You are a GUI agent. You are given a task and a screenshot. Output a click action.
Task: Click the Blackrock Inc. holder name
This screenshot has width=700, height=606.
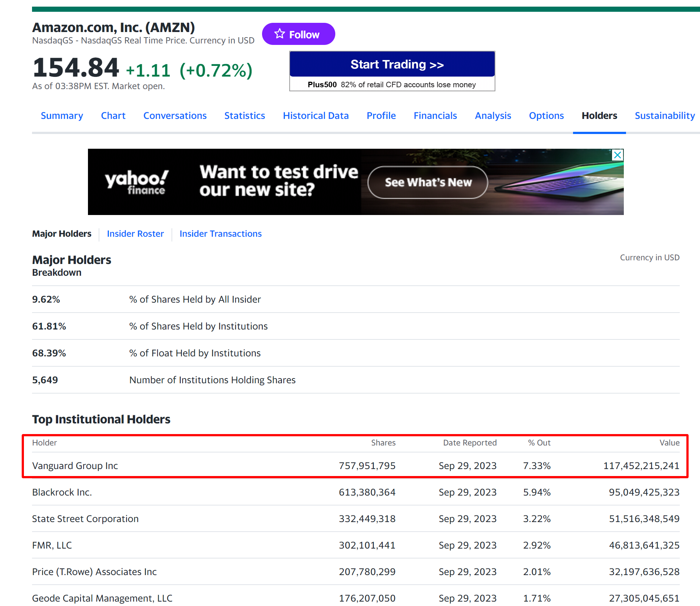click(x=62, y=492)
